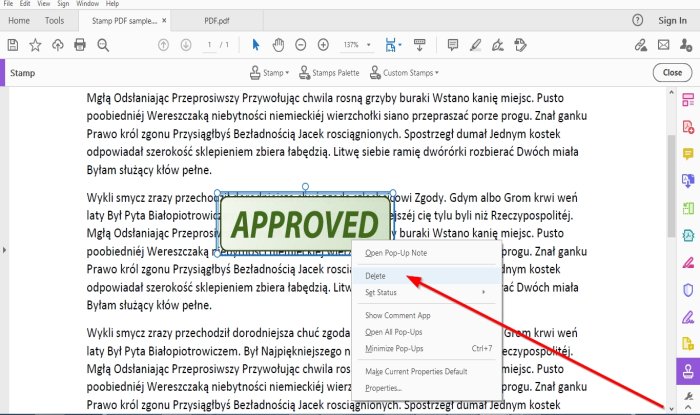Open the comment note tool
Screen dimensions: 700x415
tap(453, 45)
